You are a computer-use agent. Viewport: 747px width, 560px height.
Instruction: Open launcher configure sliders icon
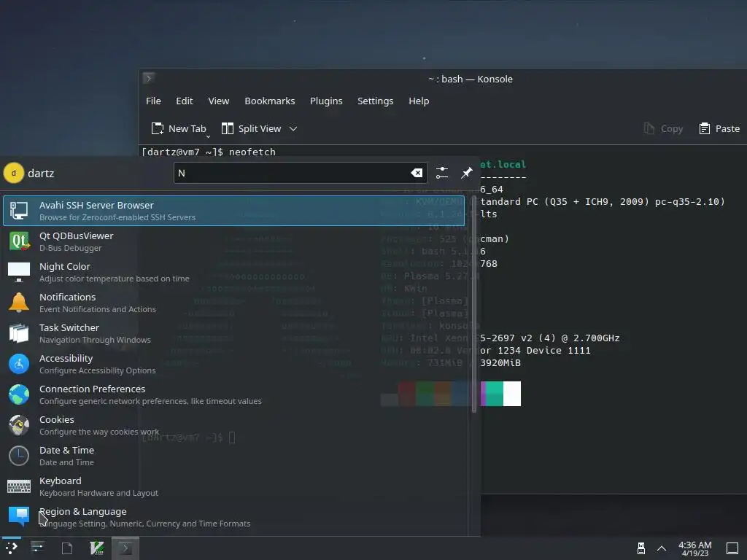(x=441, y=173)
